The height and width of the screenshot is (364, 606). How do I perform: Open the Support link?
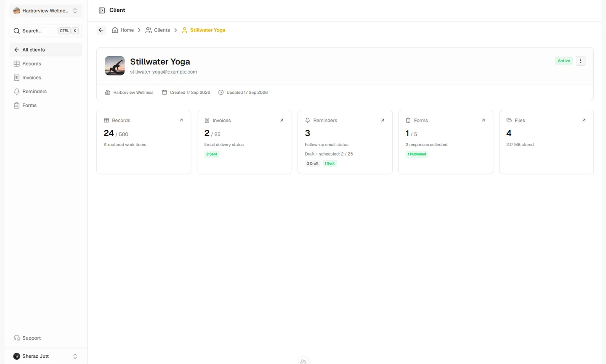pyautogui.click(x=46, y=338)
